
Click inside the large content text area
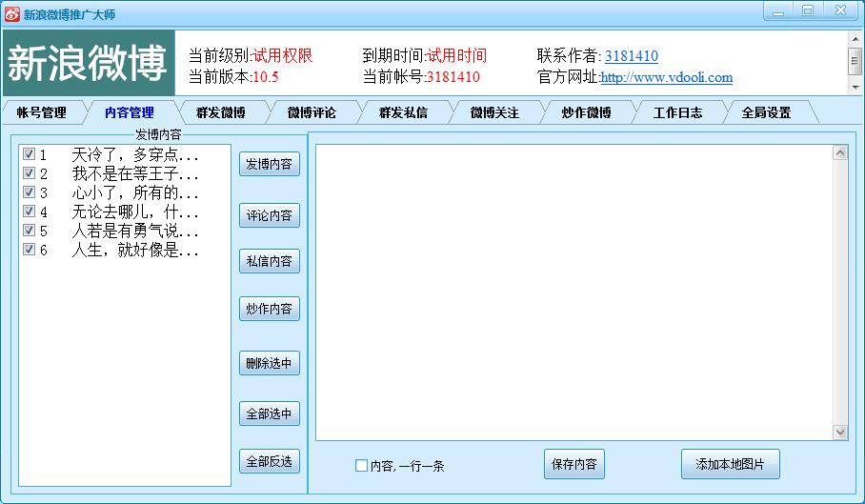[x=573, y=292]
